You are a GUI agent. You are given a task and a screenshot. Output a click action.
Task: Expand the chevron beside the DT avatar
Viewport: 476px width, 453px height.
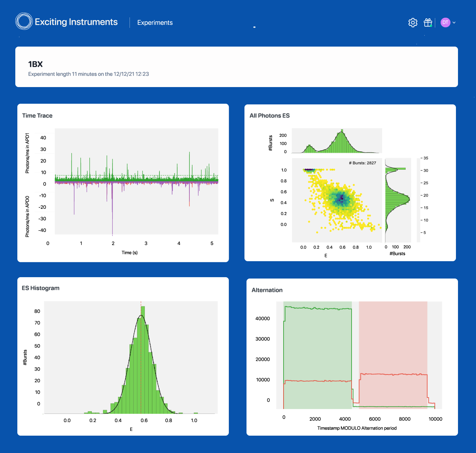tap(454, 22)
